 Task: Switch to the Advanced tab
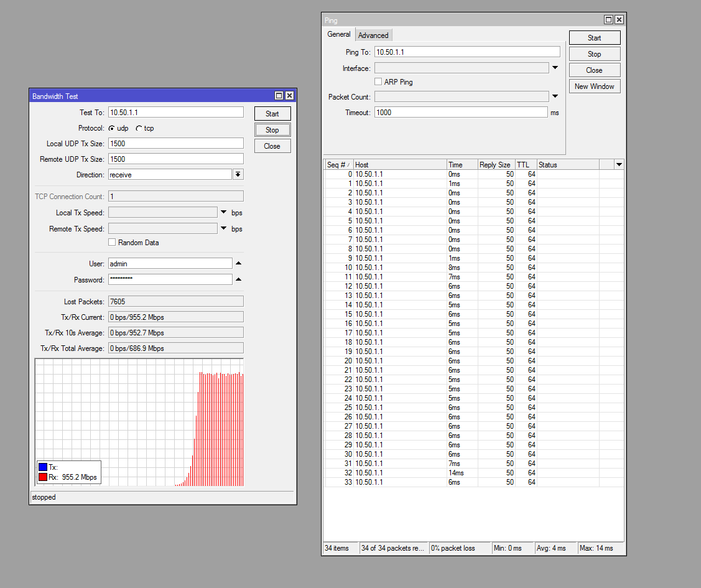point(373,35)
